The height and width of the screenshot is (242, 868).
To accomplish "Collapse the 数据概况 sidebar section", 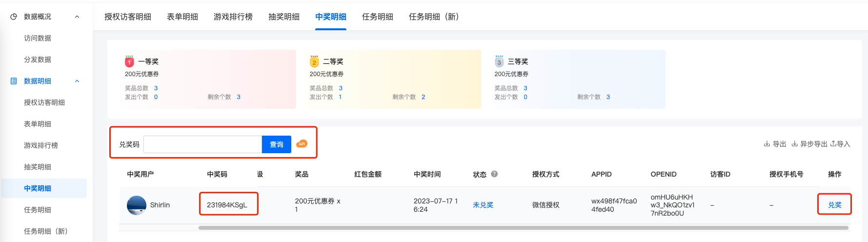I will (x=77, y=17).
